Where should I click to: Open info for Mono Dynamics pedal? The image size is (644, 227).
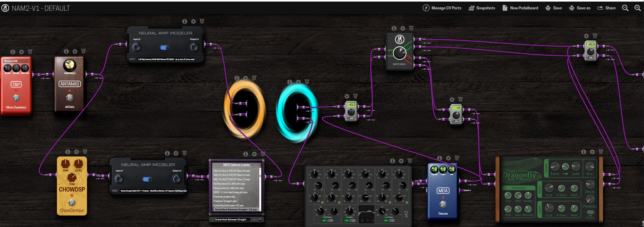point(13,52)
